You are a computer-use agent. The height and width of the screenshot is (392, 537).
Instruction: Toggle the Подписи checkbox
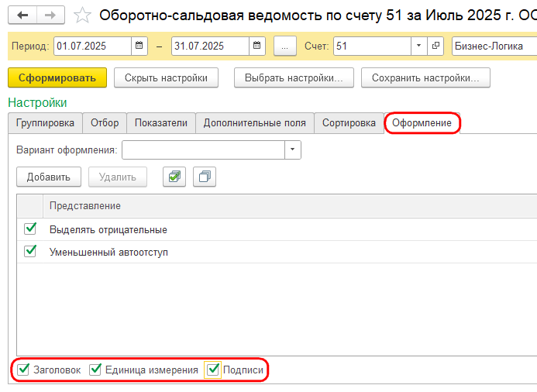pyautogui.click(x=212, y=370)
